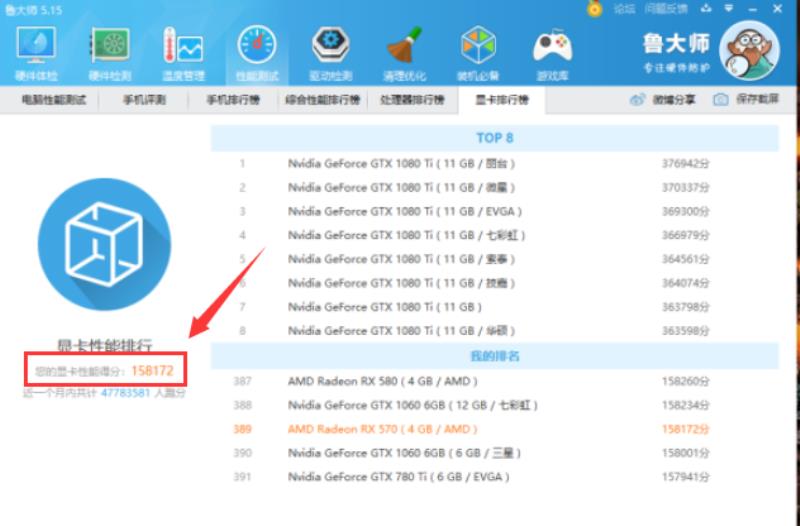Minimize the Lu Dashi window
This screenshot has width=800, height=526.
(753, 9)
